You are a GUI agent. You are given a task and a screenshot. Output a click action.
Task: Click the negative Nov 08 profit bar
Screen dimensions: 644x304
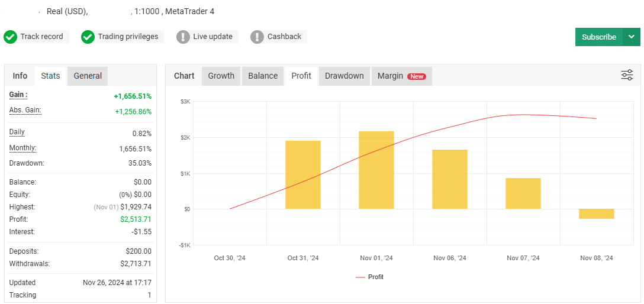coord(597,214)
